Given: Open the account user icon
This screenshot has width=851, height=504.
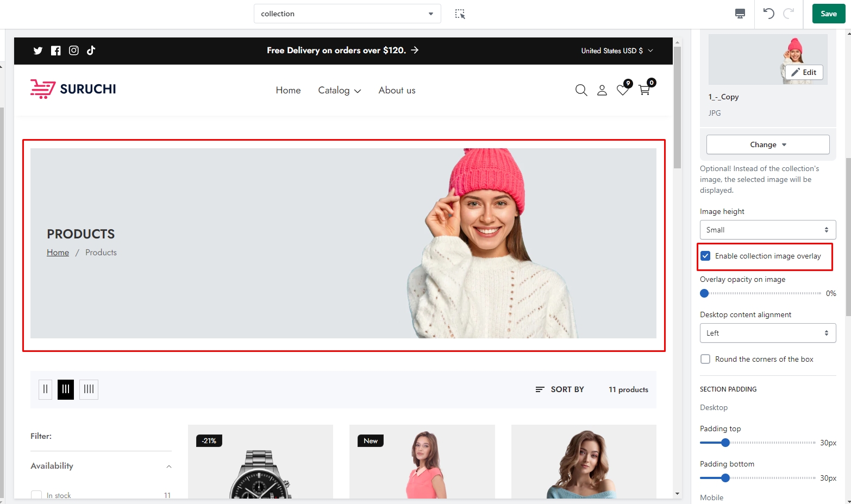Looking at the screenshot, I should [x=602, y=90].
